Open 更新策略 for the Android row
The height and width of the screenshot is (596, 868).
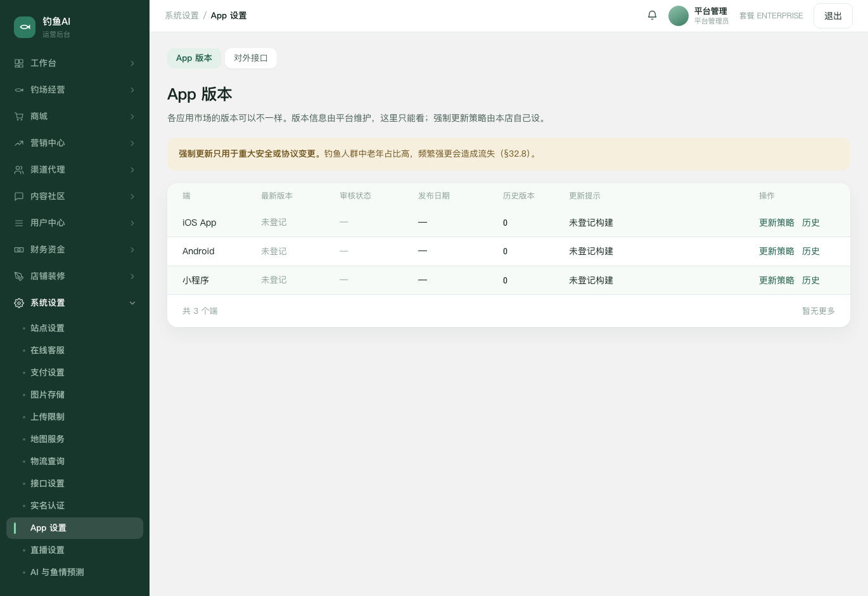pyautogui.click(x=777, y=251)
